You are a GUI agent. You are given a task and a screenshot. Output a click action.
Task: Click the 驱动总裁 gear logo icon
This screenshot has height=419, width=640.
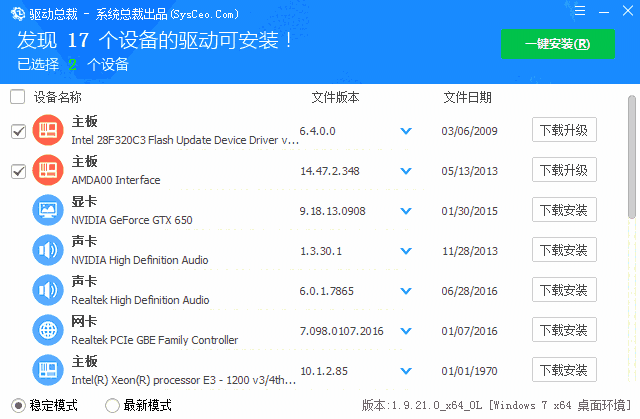pos(18,14)
